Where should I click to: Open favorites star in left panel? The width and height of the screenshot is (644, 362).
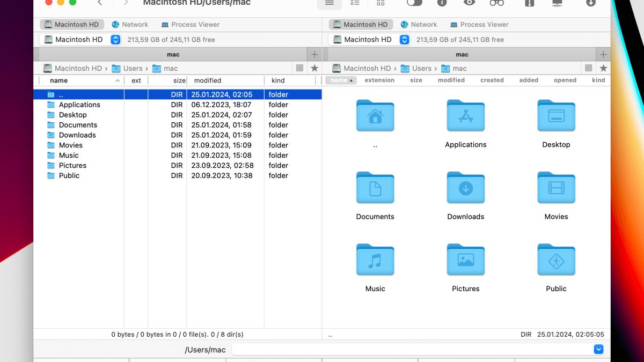pyautogui.click(x=314, y=68)
